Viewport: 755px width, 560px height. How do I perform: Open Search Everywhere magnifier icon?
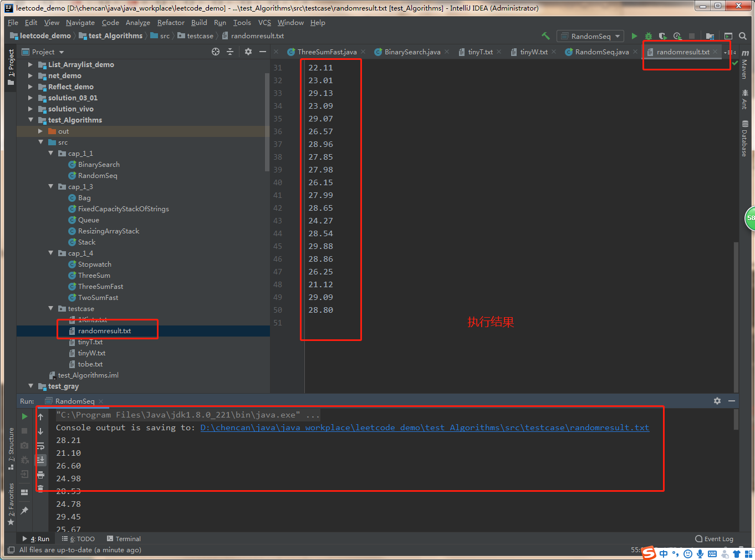pyautogui.click(x=743, y=36)
